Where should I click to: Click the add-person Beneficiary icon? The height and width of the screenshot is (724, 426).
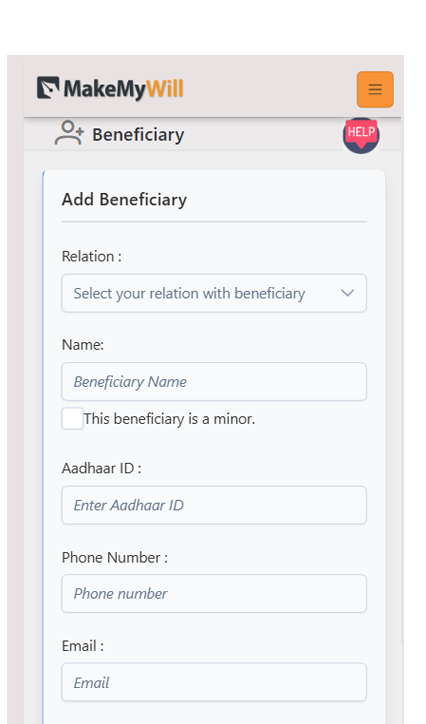[69, 133]
